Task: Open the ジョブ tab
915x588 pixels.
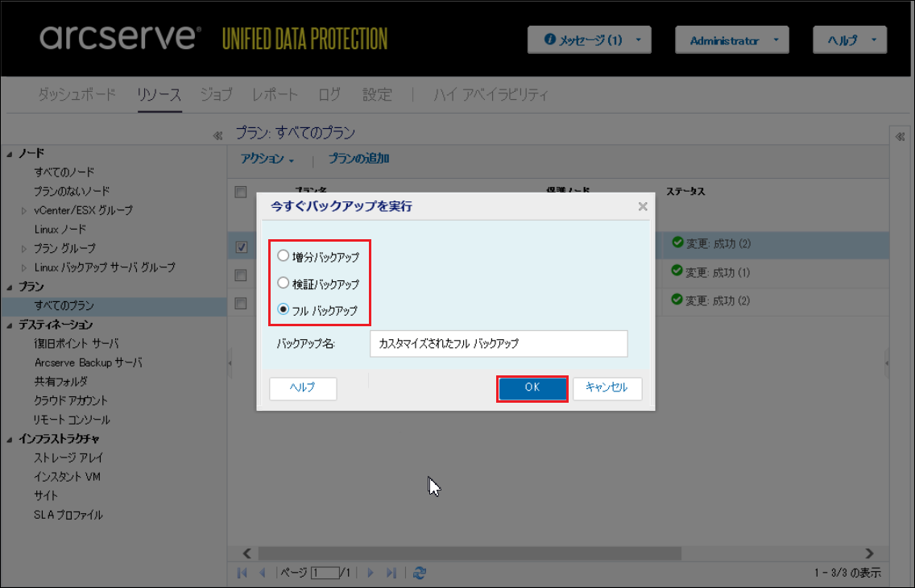Action: pos(216,95)
